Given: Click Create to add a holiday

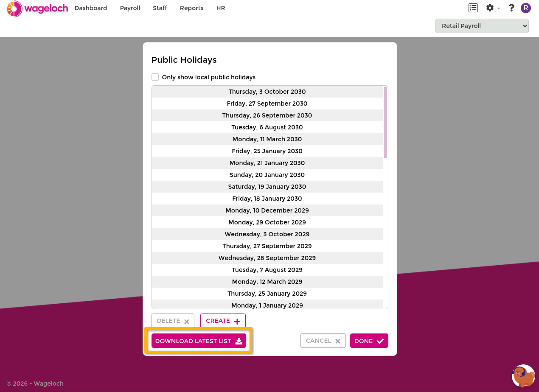Looking at the screenshot, I should click(223, 321).
